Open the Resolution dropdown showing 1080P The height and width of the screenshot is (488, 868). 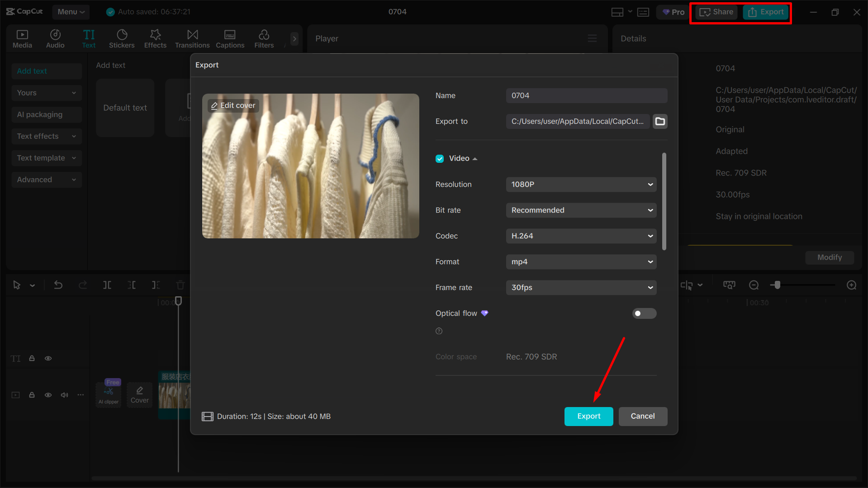click(581, 184)
